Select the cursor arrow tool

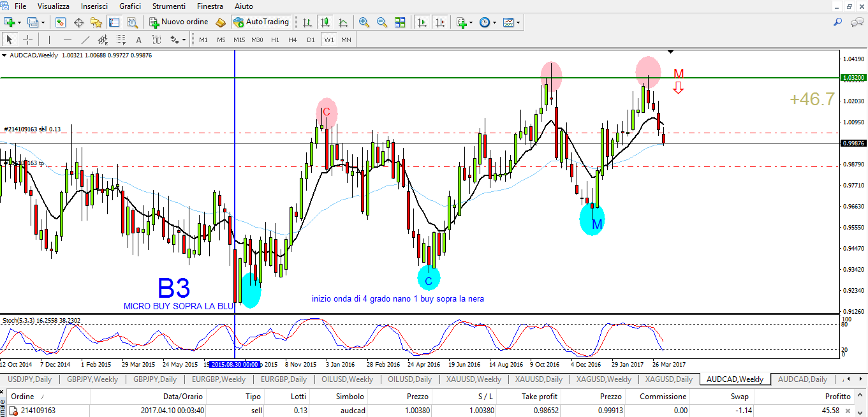9,40
